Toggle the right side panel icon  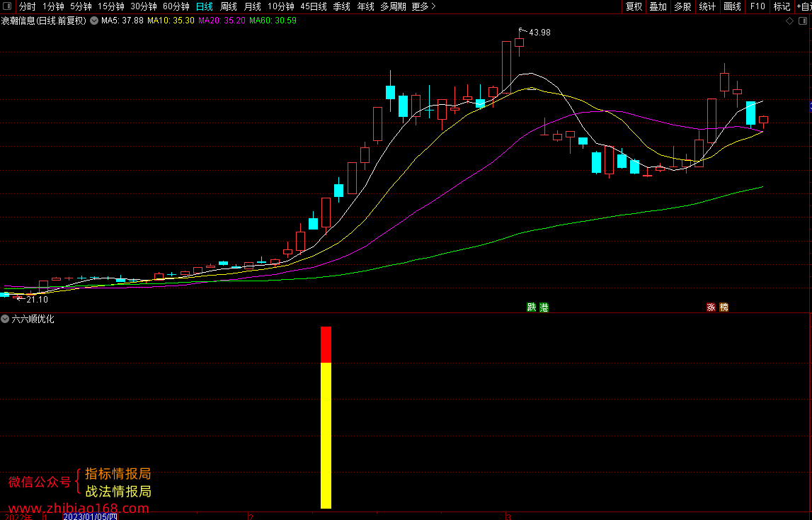[803, 21]
